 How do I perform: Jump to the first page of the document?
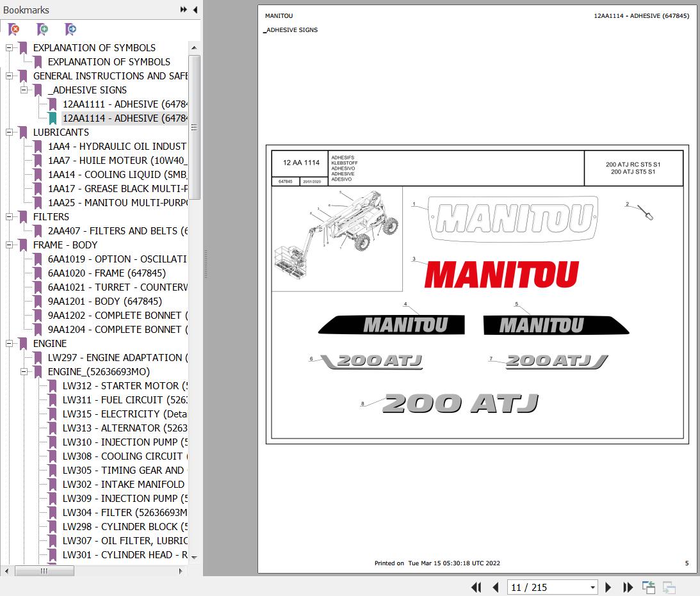click(476, 587)
